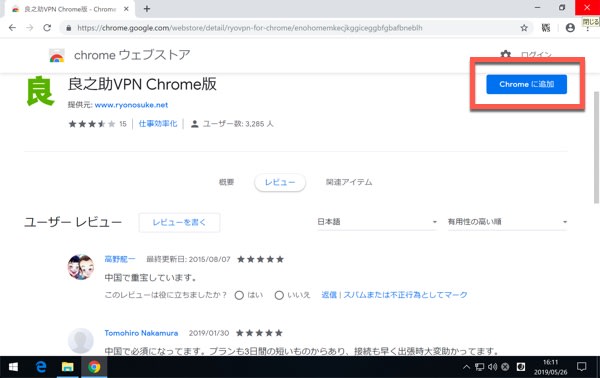Screen dimensions: 600x378
Task: Select the 良之助VPN Chrome版 browser tab
Action: (x=70, y=9)
